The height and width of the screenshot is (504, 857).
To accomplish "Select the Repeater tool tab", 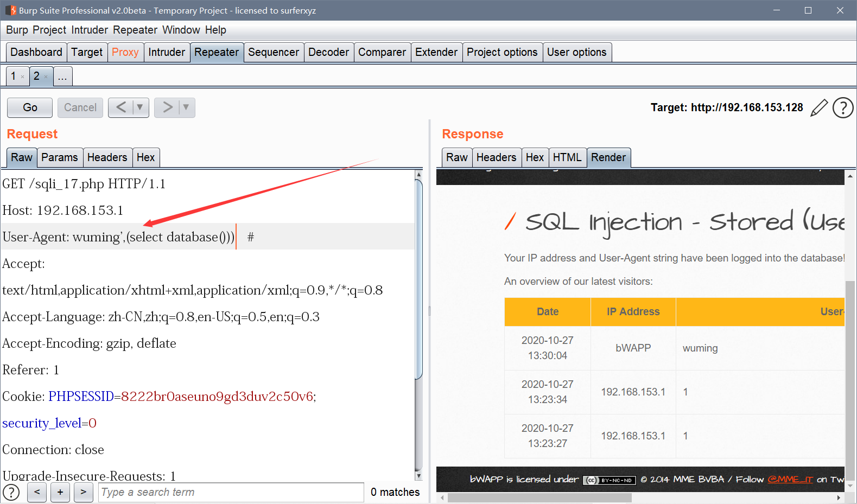I will point(217,52).
